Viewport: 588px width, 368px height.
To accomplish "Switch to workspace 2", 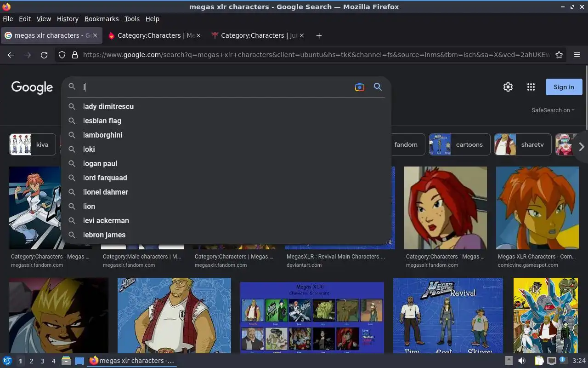I will click(x=31, y=361).
